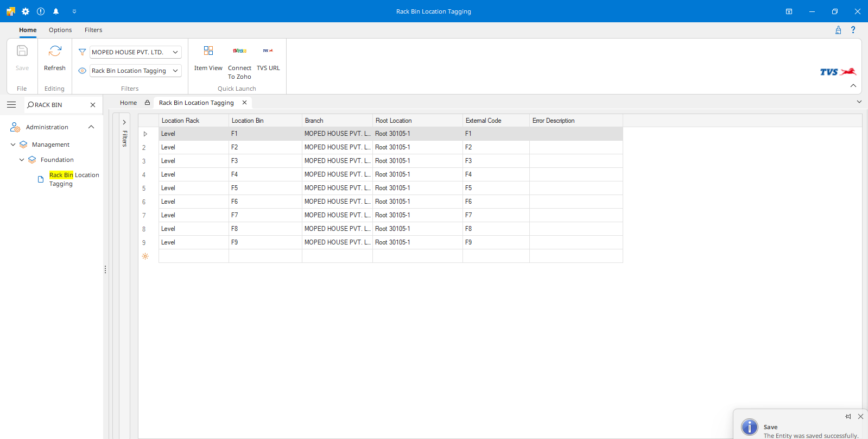Click the settings gear in title bar

[26, 11]
